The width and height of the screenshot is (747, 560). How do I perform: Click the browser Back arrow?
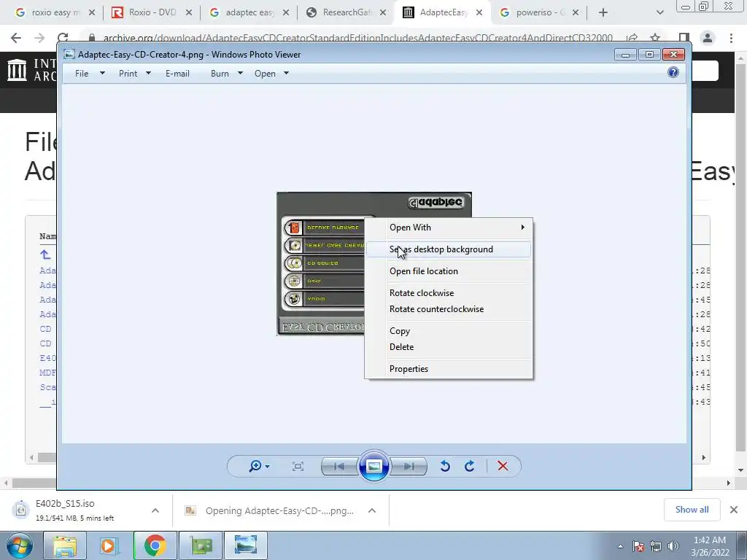pyautogui.click(x=16, y=38)
